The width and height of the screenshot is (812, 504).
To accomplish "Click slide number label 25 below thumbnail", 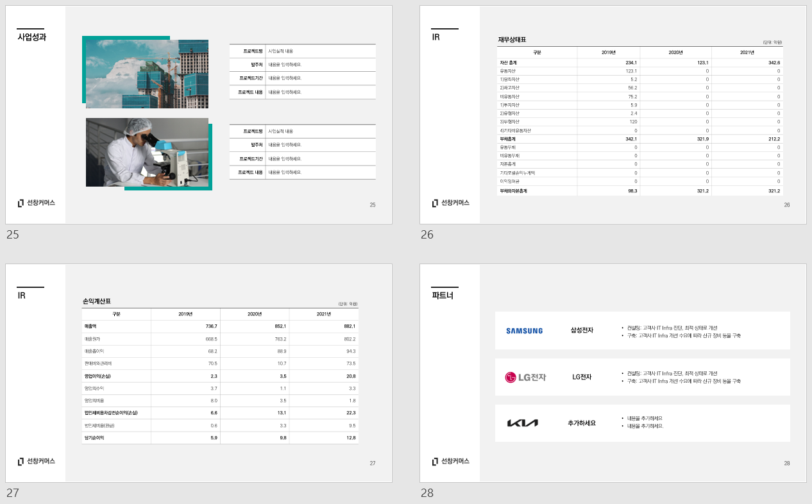I will coord(13,235).
